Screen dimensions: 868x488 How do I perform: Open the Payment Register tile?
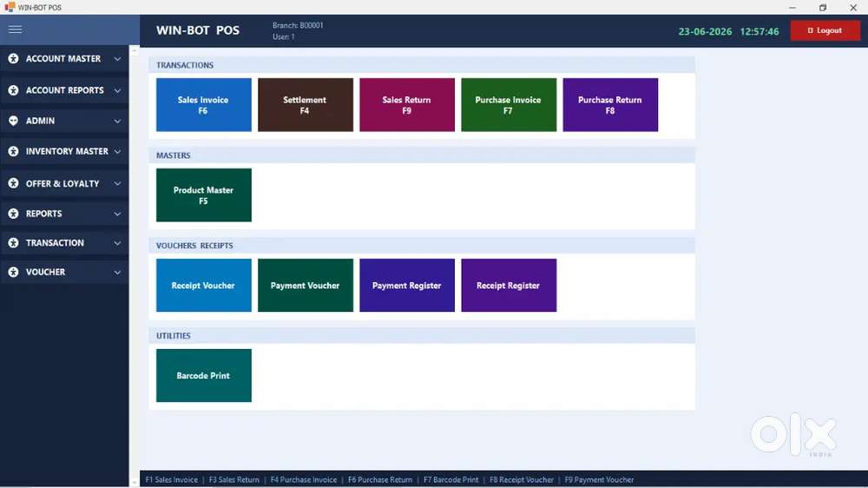[x=407, y=286]
